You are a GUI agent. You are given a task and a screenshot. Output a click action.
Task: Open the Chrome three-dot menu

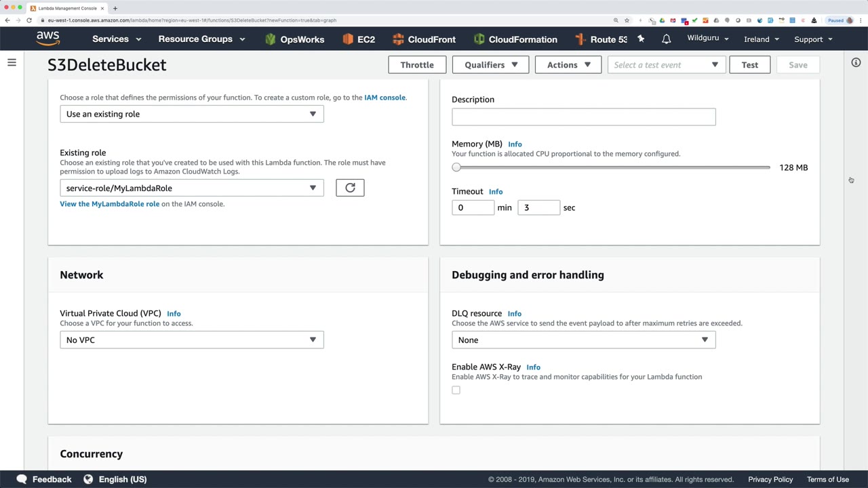click(x=861, y=20)
